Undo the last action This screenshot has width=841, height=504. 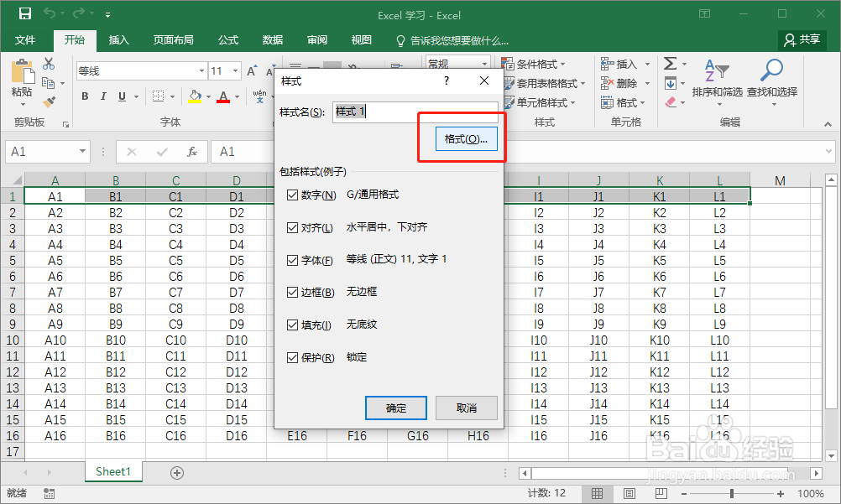[x=50, y=13]
